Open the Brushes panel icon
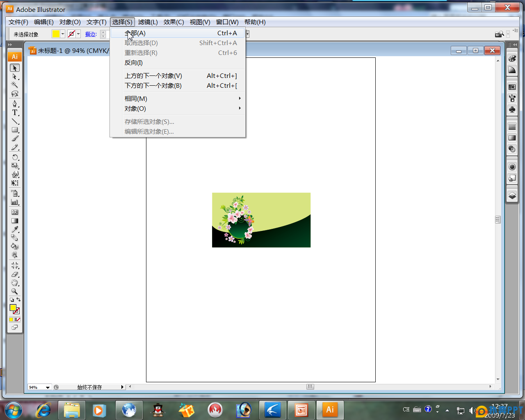 512,98
